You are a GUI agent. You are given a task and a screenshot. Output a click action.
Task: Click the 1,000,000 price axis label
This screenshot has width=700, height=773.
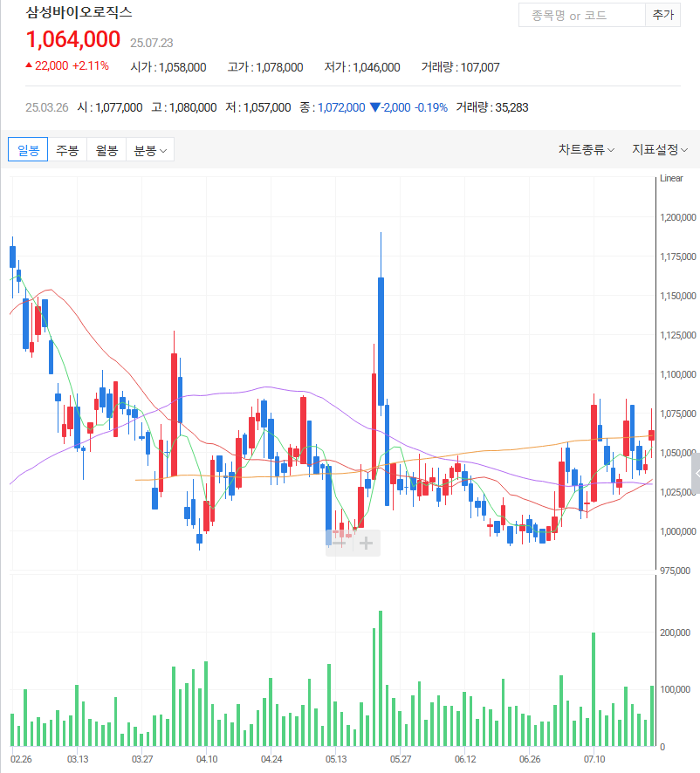tap(678, 531)
